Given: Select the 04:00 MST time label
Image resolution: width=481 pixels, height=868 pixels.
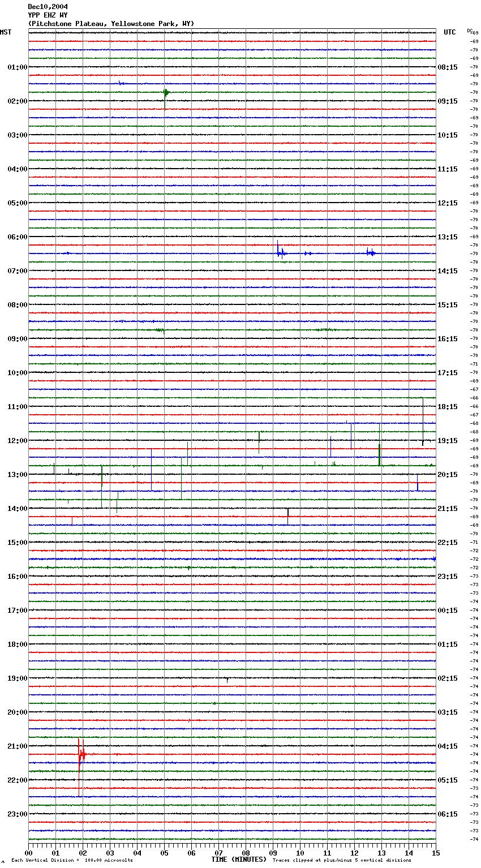Looking at the screenshot, I should pos(18,169).
